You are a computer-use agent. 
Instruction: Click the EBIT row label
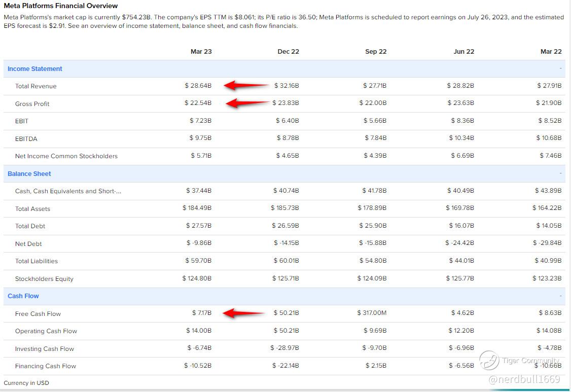[21, 121]
